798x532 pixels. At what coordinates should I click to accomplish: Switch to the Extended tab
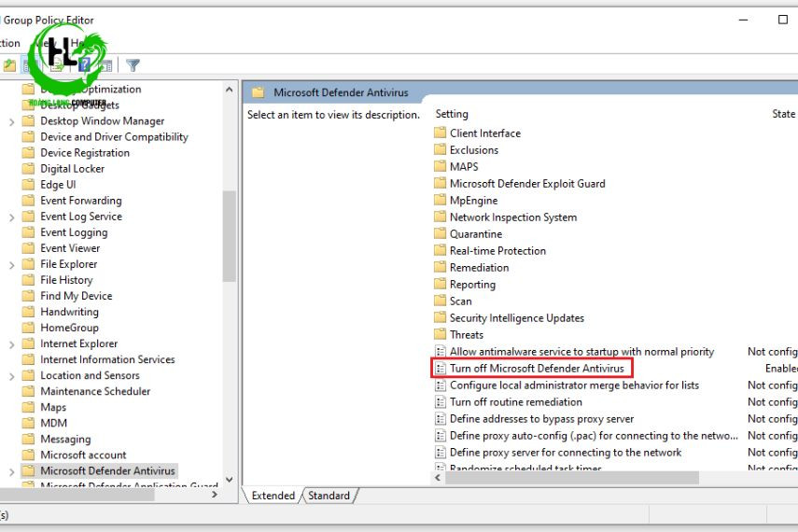pos(273,496)
